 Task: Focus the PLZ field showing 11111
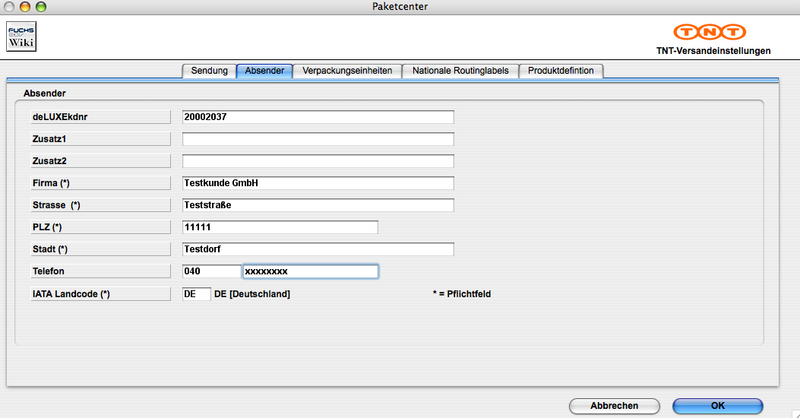coord(280,227)
